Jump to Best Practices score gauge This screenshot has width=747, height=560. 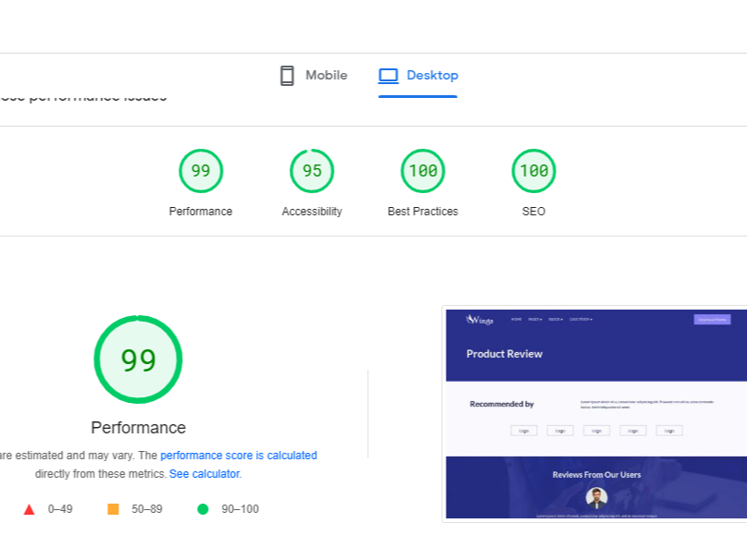coord(423,171)
